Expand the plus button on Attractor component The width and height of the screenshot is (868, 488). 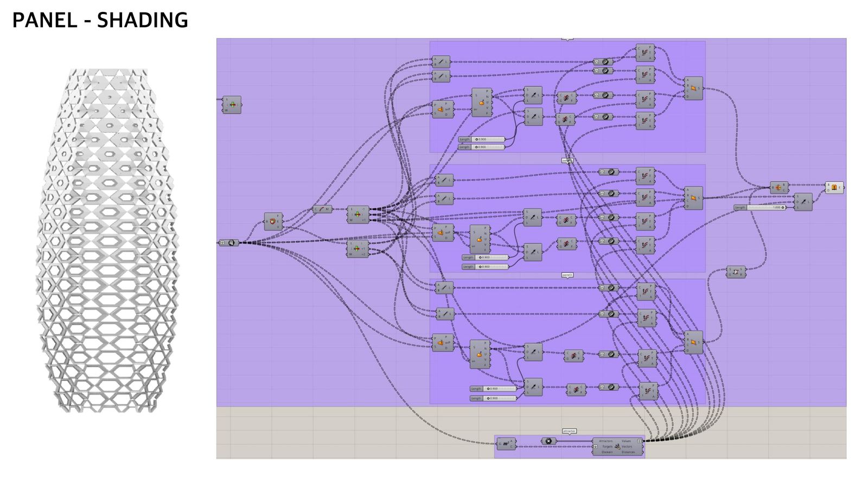[x=596, y=447]
